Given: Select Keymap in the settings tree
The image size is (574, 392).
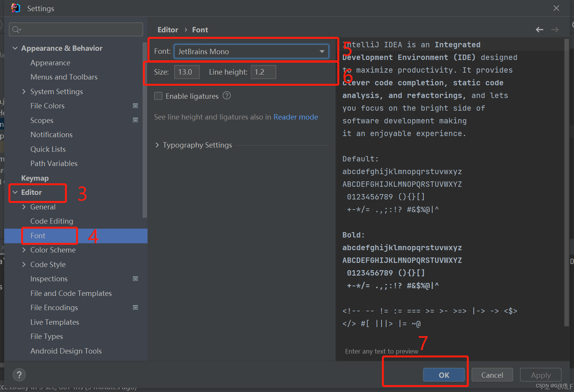Looking at the screenshot, I should pos(35,178).
